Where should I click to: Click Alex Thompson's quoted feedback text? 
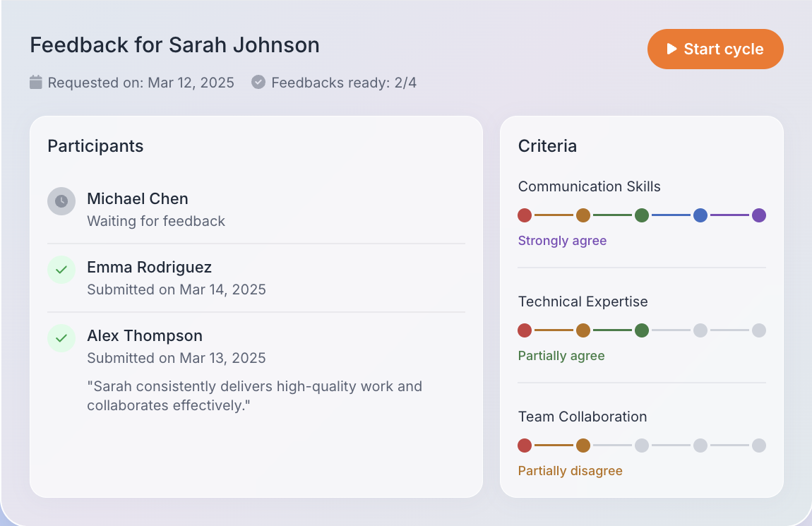[x=254, y=395]
